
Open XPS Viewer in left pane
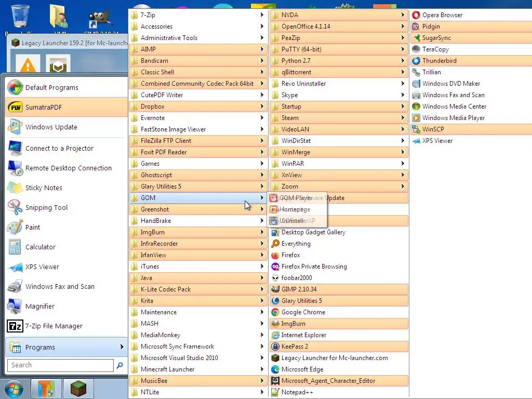(66, 267)
